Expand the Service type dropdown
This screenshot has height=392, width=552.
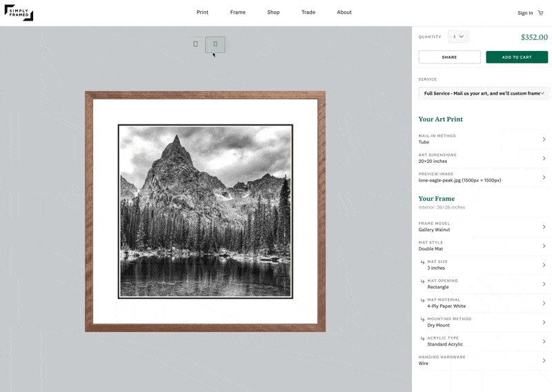[484, 93]
